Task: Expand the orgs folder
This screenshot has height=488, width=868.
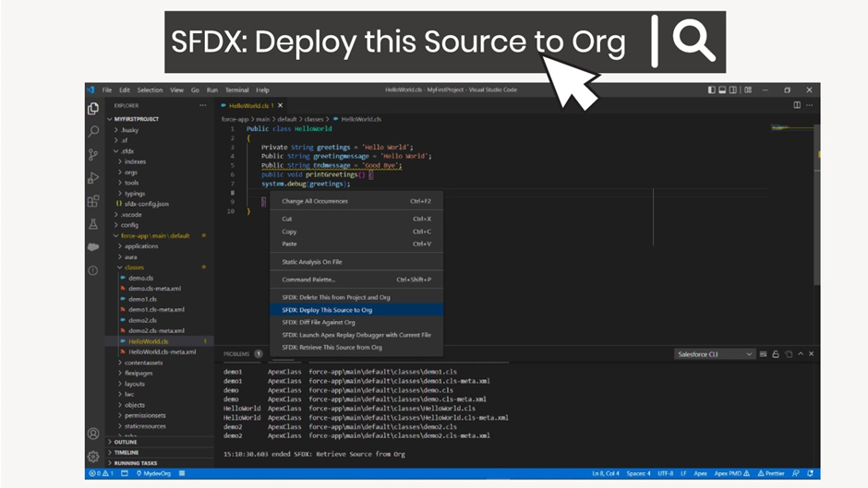Action: pos(130,173)
